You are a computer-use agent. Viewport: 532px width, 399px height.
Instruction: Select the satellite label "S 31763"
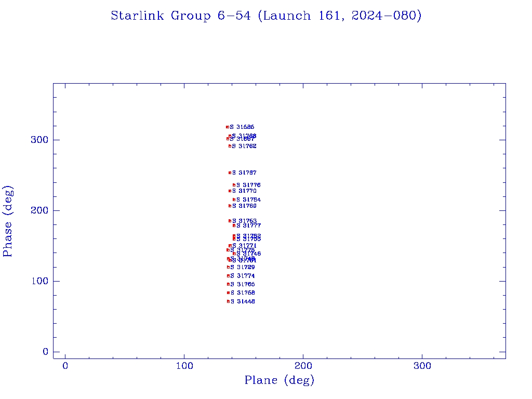tap(244, 221)
